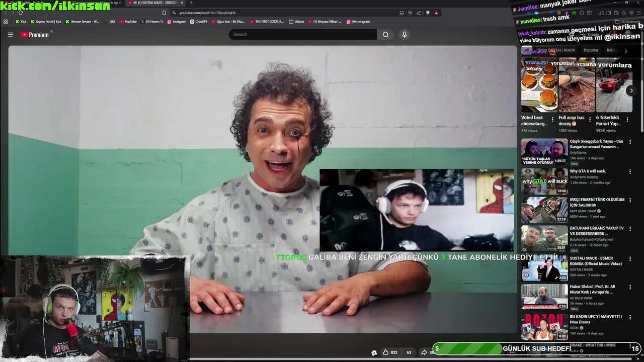644x362 pixels.
Task: Open the Voted best cheeseburger short
Action: coord(539,85)
